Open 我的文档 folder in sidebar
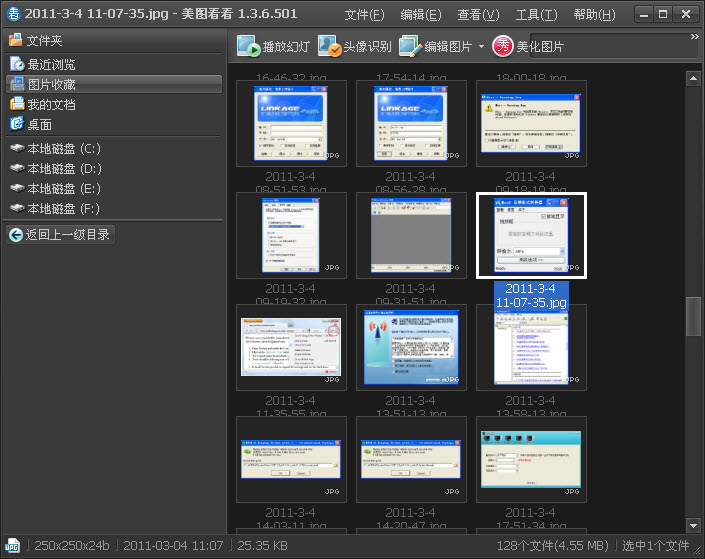Screen dimensions: 705x559 point(51,104)
